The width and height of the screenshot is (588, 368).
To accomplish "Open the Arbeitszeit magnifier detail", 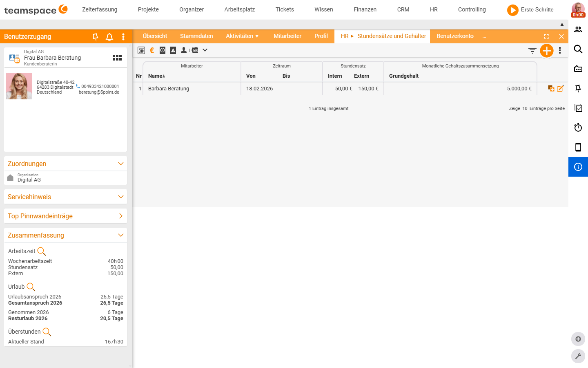I will pyautogui.click(x=42, y=251).
